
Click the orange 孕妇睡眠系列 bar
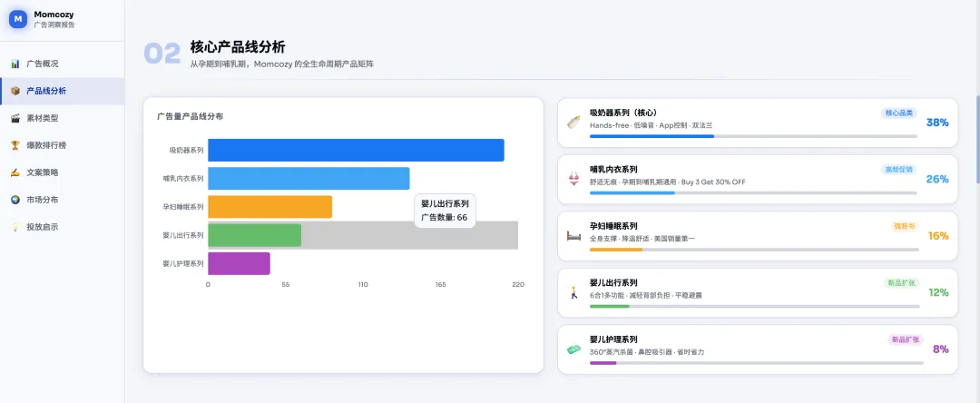click(x=270, y=207)
